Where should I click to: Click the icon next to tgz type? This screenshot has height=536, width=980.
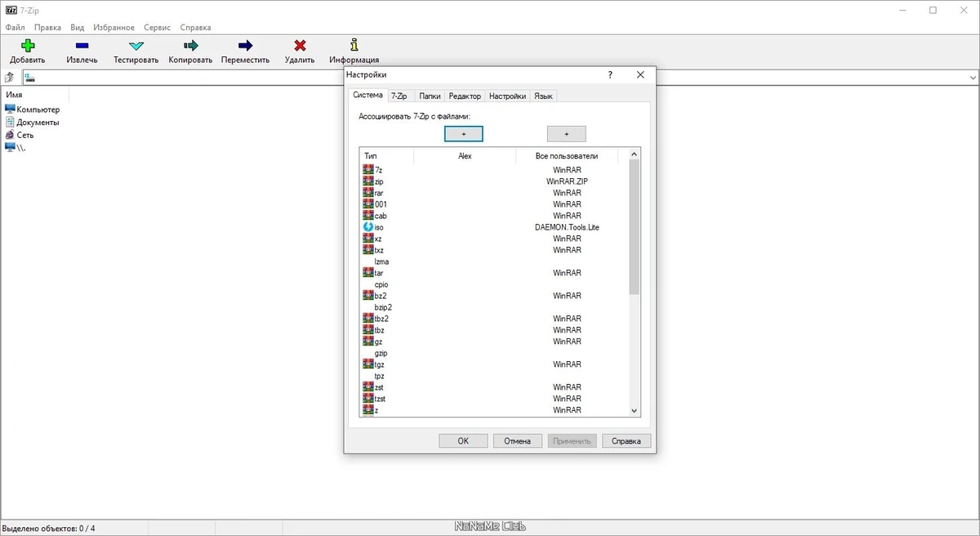(367, 364)
